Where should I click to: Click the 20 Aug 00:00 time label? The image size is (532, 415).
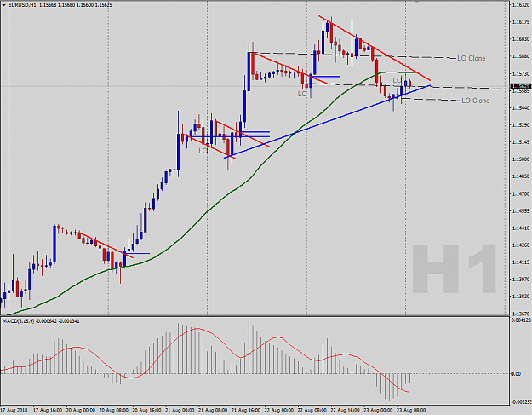click(x=81, y=410)
